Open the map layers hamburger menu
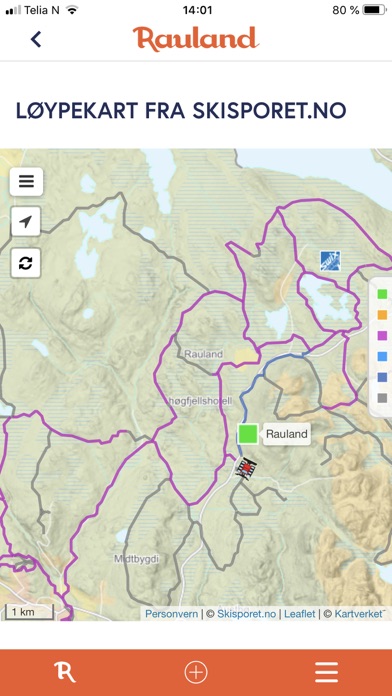392x696 pixels. [x=26, y=182]
